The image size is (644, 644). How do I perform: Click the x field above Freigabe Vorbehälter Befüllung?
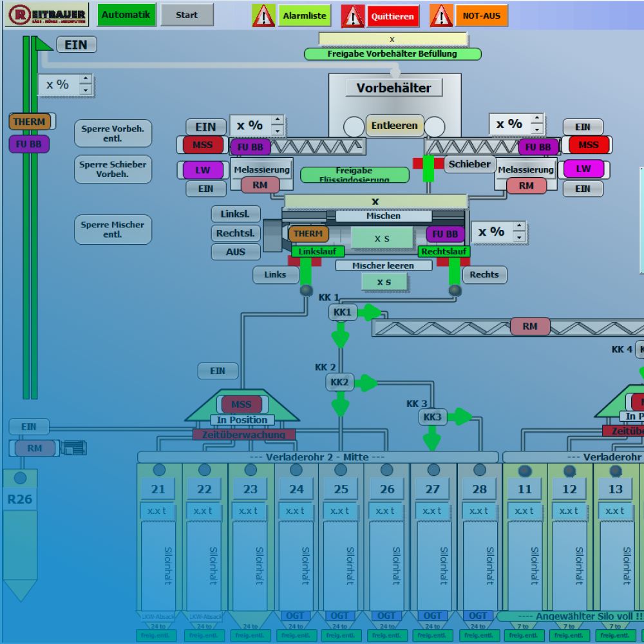tap(392, 39)
